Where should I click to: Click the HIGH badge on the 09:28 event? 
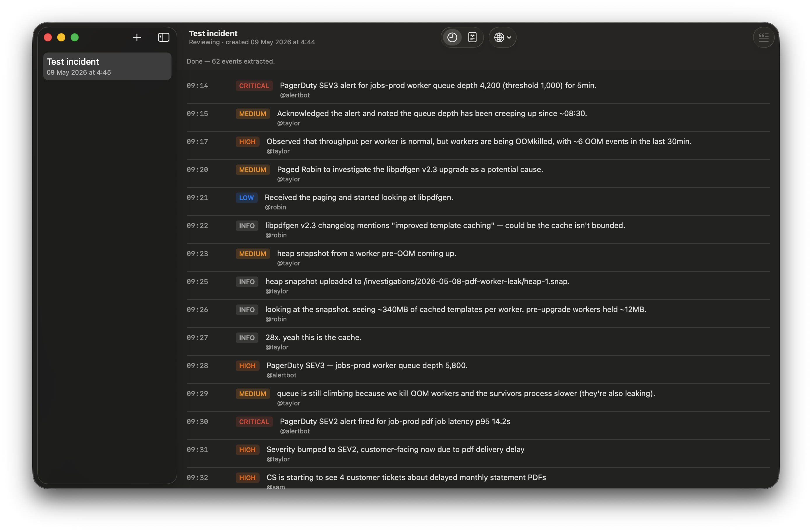pos(247,365)
